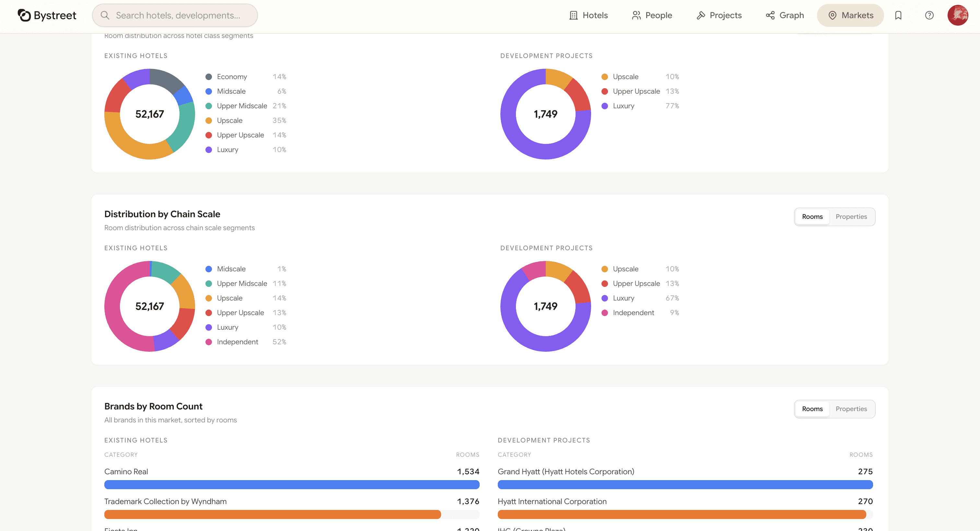Open the Projects navigation tab
Viewport: 980px width, 531px height.
pyautogui.click(x=719, y=15)
